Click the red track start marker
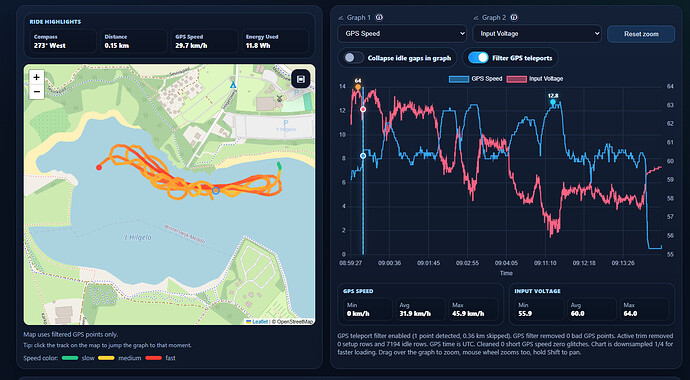The image size is (690, 380). (99, 167)
